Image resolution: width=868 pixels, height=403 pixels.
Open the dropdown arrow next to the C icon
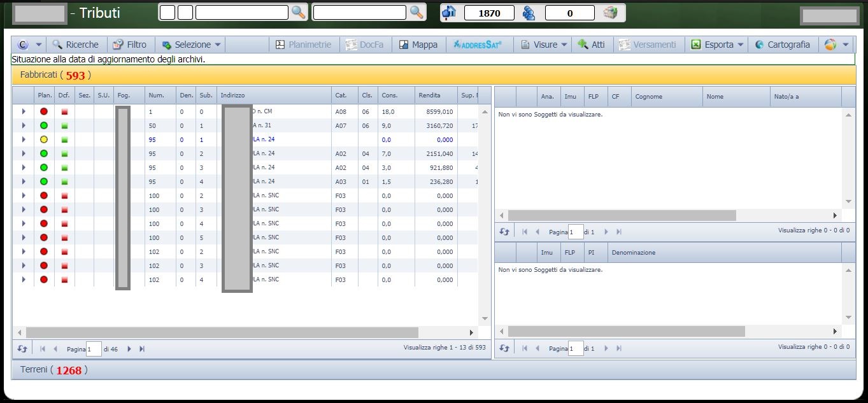[39, 45]
